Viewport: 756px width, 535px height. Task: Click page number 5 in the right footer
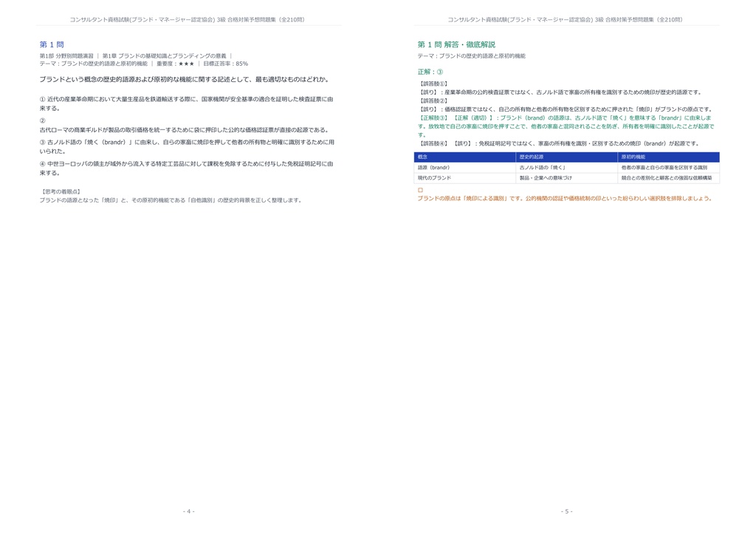point(566,511)
